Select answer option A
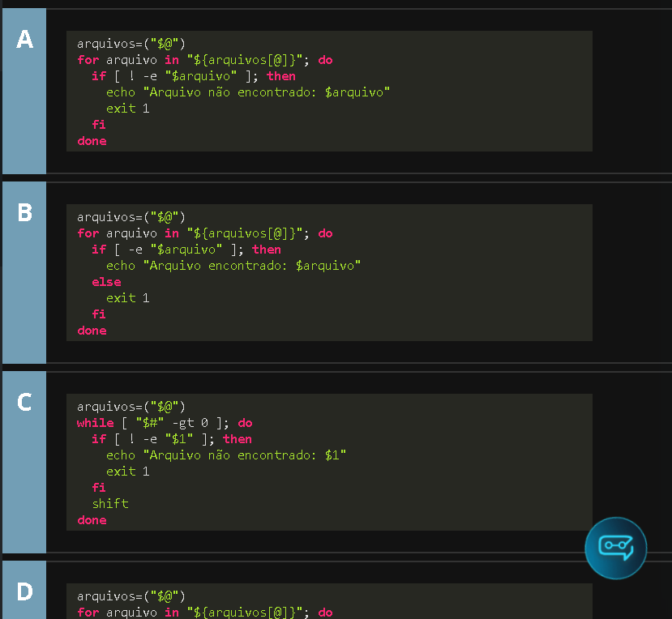Screen dimensions: 672x619 point(24,91)
